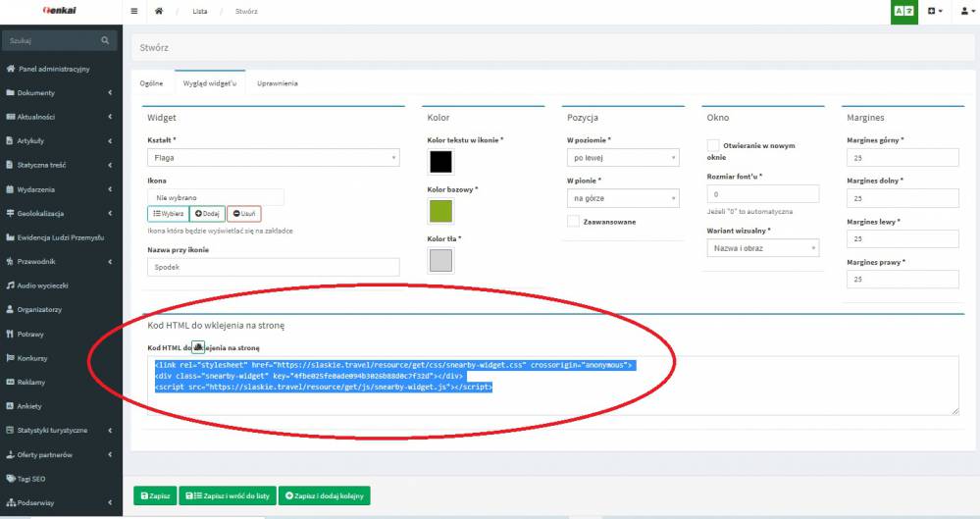
Task: Click the search magnifier icon in sidebar
Action: pyautogui.click(x=105, y=40)
